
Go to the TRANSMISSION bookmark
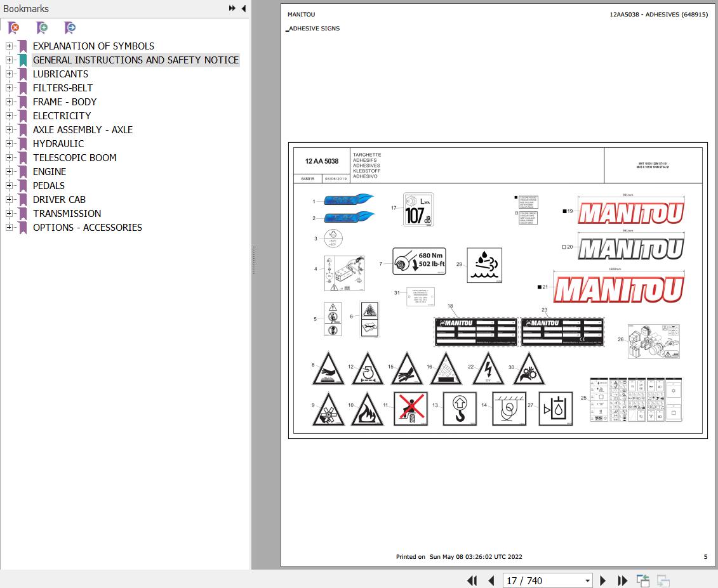(x=67, y=214)
